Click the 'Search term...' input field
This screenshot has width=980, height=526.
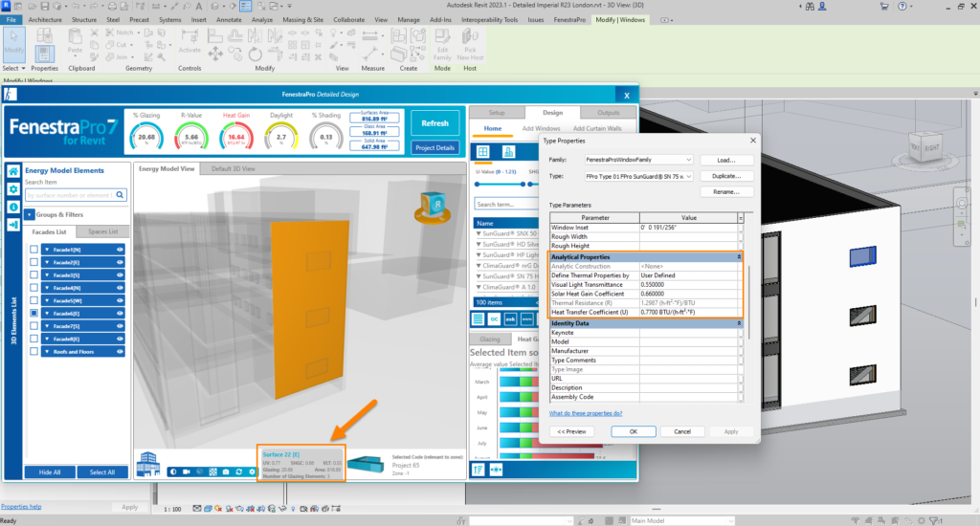pyautogui.click(x=506, y=205)
